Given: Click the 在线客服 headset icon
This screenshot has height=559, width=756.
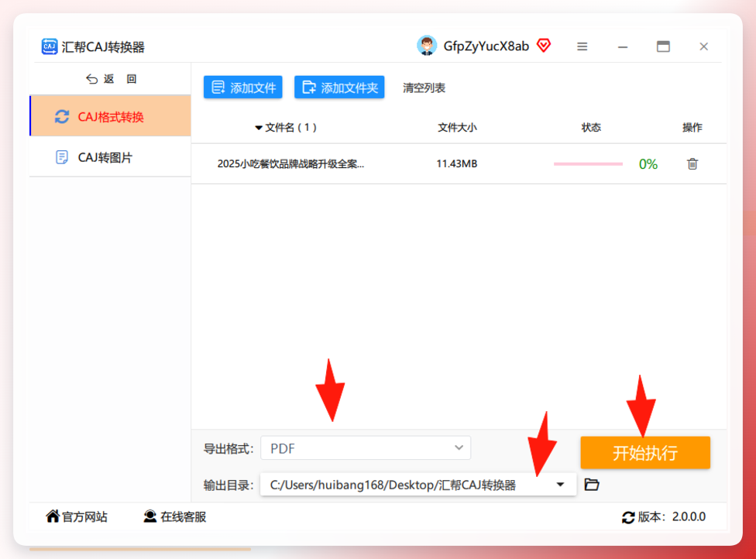Looking at the screenshot, I should click(150, 516).
